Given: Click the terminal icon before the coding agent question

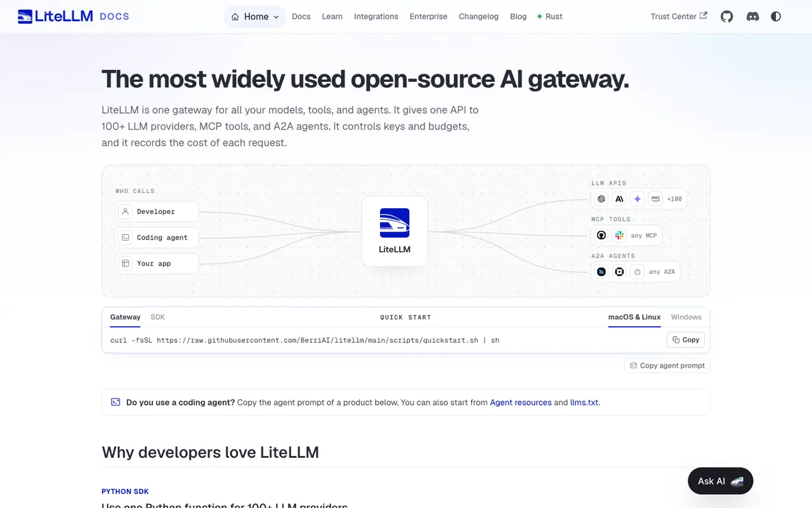Looking at the screenshot, I should coord(115,402).
